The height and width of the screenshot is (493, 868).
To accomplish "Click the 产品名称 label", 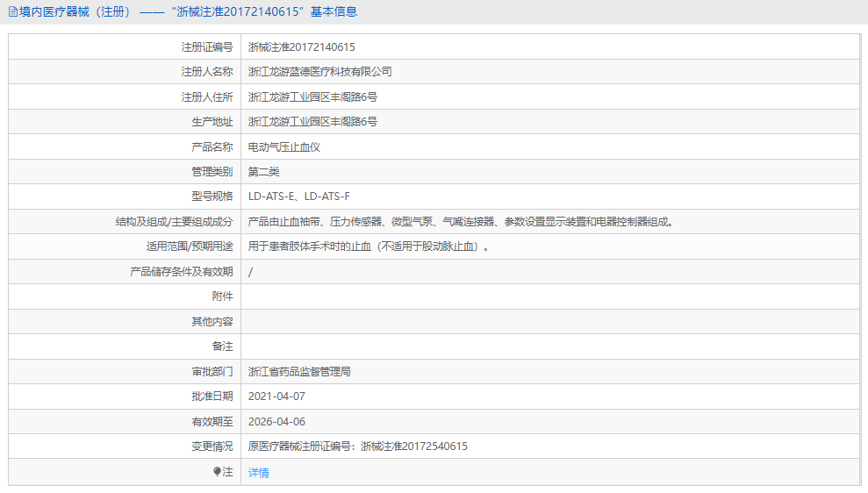I will pyautogui.click(x=212, y=147).
